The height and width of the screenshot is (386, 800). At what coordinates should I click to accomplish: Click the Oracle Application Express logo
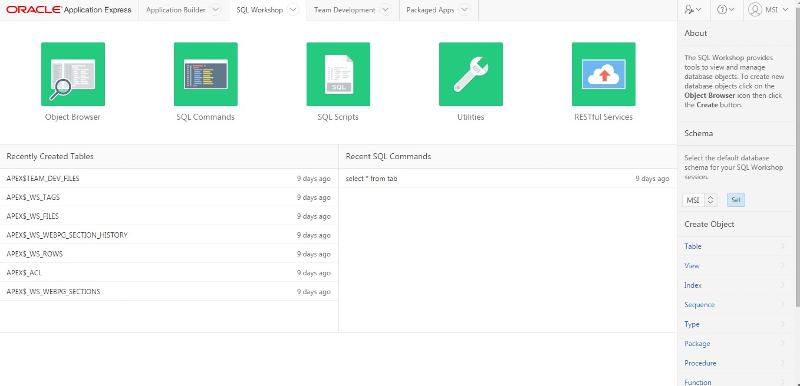point(69,10)
